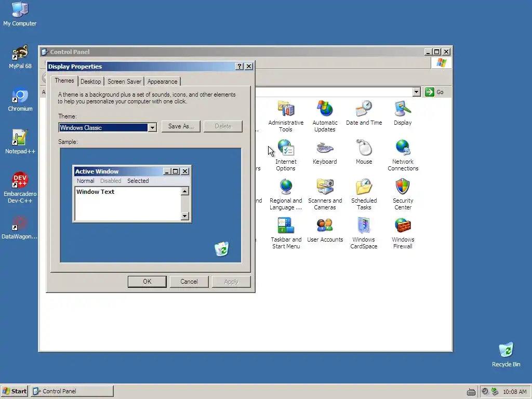Click the OK button
Screen dimensions: 532x399
[x=147, y=282]
